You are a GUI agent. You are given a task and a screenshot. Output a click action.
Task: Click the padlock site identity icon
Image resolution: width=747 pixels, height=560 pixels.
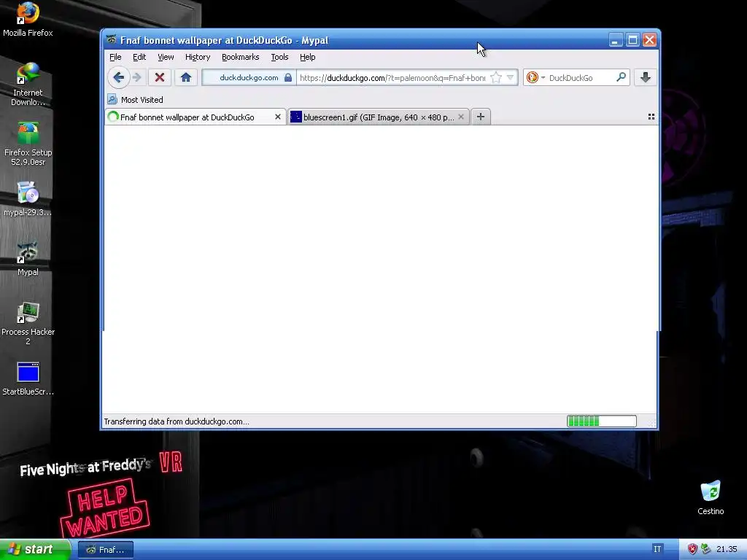point(287,77)
